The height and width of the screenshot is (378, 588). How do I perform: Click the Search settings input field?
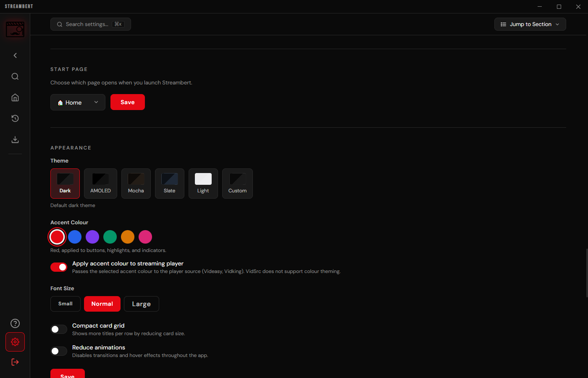click(x=91, y=24)
